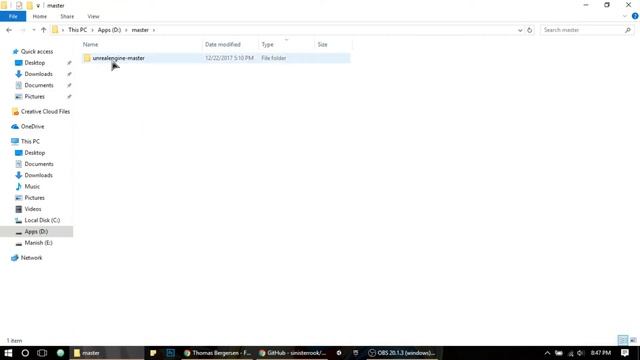Show hidden system tray icons
Image resolution: width=640 pixels, height=360 pixels.
coord(547,353)
